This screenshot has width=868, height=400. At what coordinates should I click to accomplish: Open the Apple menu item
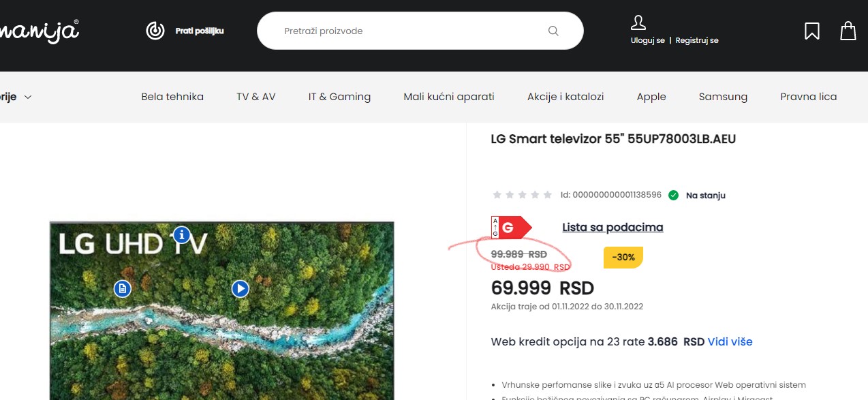click(x=651, y=97)
